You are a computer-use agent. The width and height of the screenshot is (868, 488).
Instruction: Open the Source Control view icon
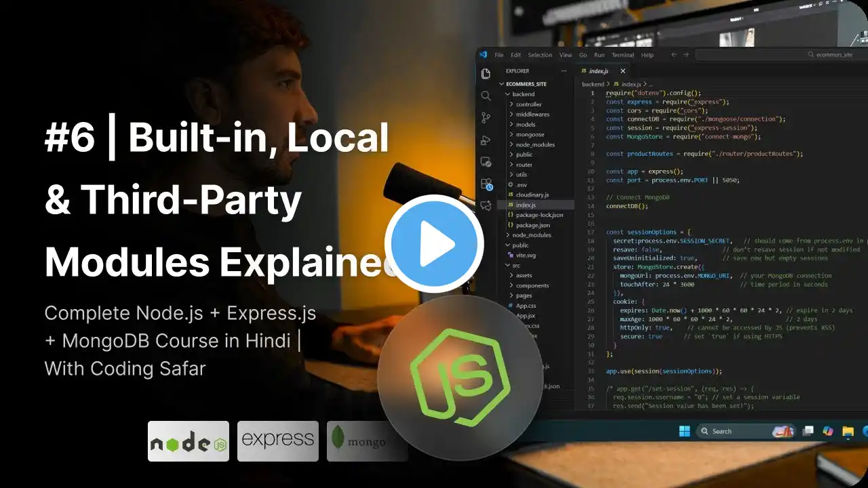coord(486,117)
